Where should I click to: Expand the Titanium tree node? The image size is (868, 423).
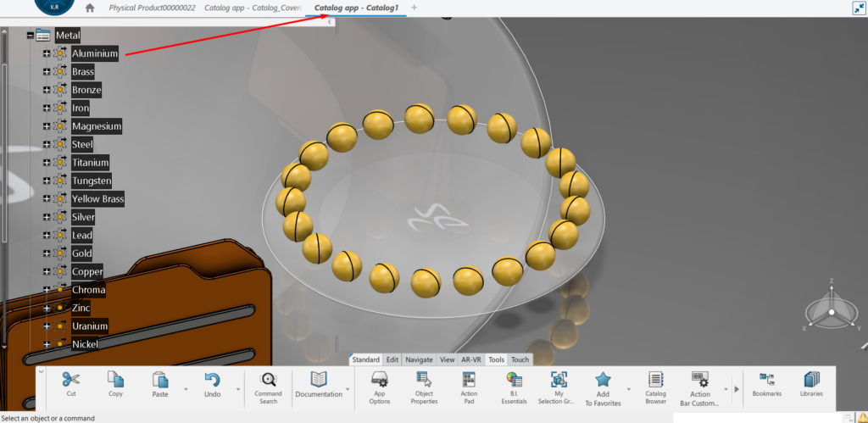click(x=47, y=162)
